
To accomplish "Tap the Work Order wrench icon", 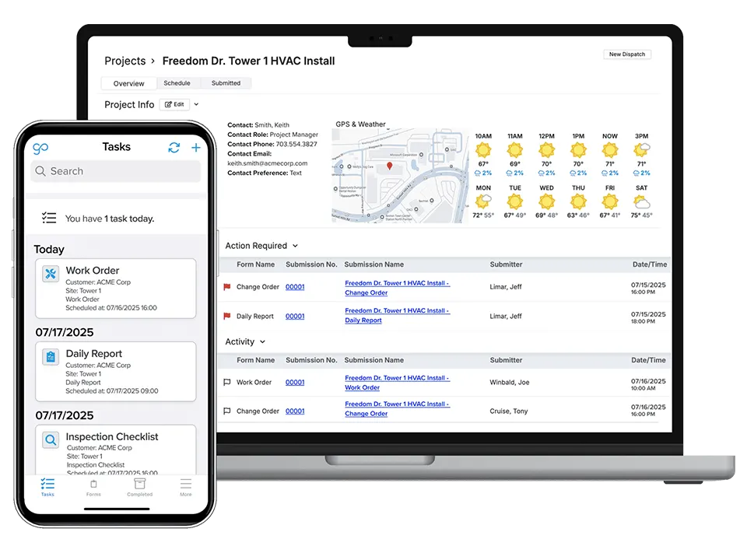I will click(x=51, y=274).
